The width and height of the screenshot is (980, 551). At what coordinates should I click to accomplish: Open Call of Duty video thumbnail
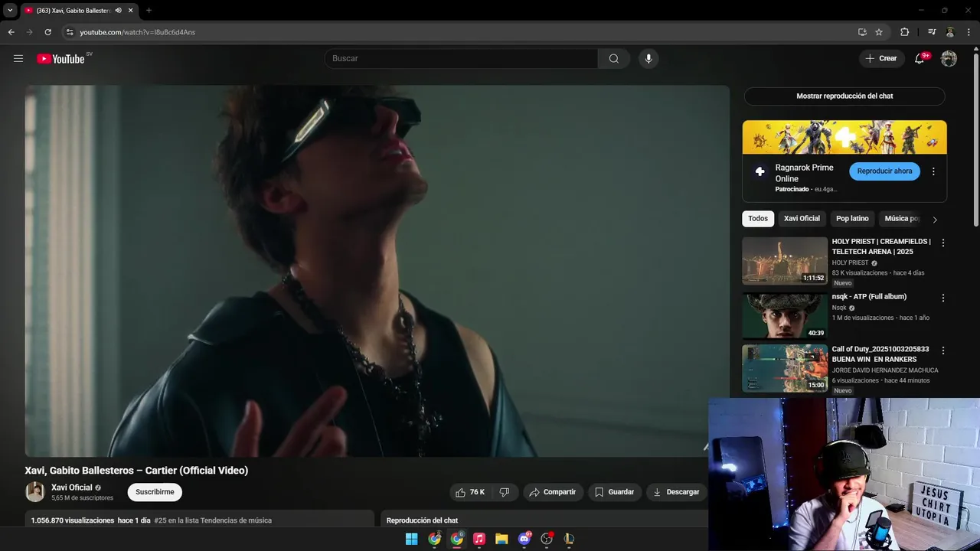pyautogui.click(x=785, y=368)
